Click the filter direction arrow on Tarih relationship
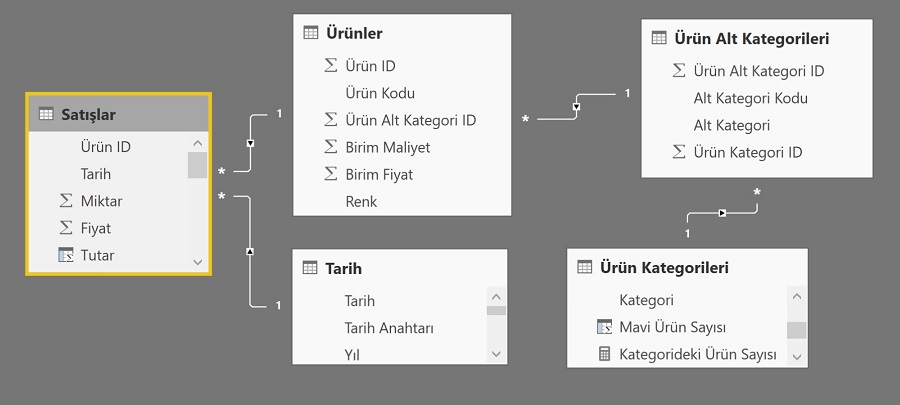The image size is (900, 405). [x=250, y=251]
